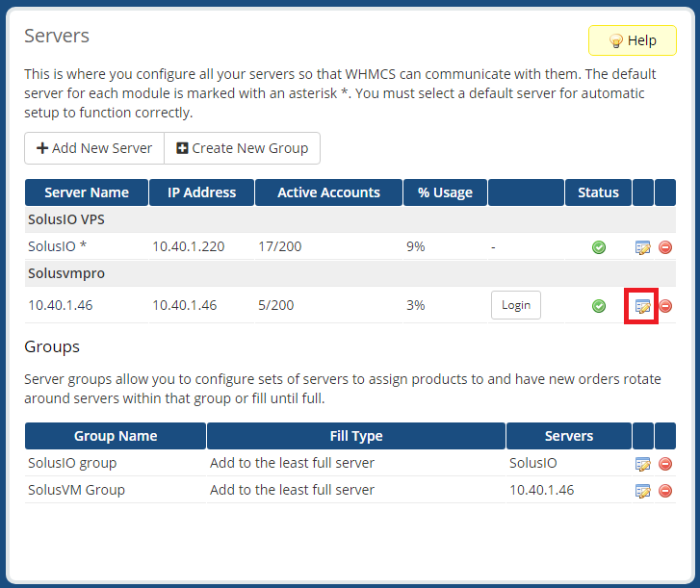Click Create New Group button
Screen dimensions: 700x588
click(242, 148)
